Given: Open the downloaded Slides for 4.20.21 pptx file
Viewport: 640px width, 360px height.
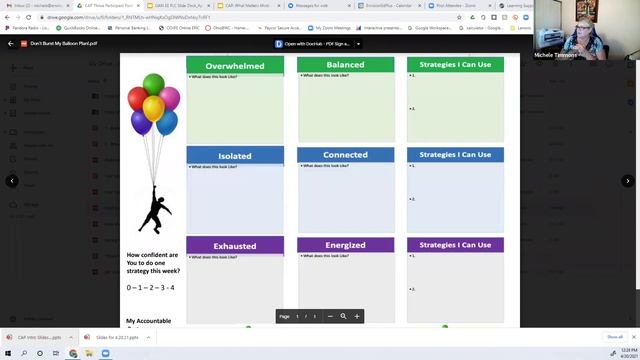Looking at the screenshot, I should pos(112,338).
